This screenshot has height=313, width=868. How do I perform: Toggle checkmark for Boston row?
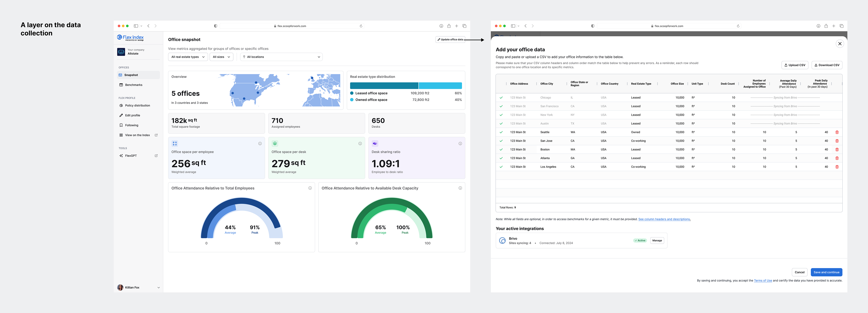coord(501,149)
